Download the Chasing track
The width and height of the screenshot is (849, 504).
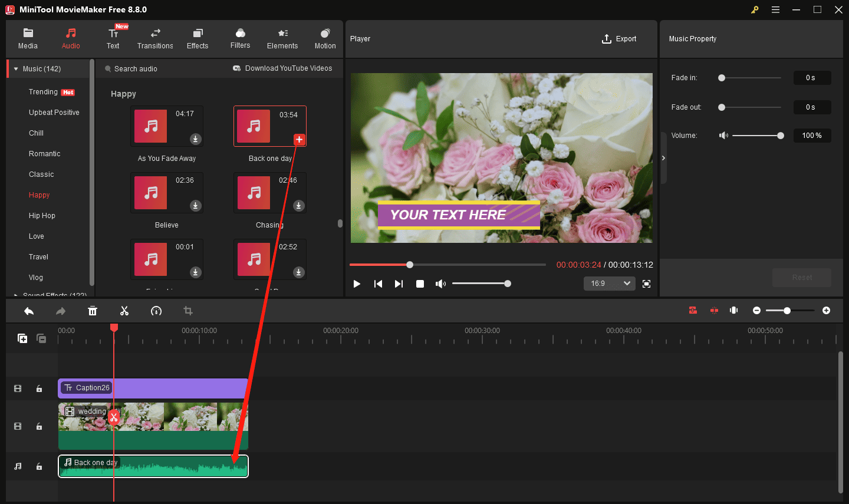coord(299,206)
